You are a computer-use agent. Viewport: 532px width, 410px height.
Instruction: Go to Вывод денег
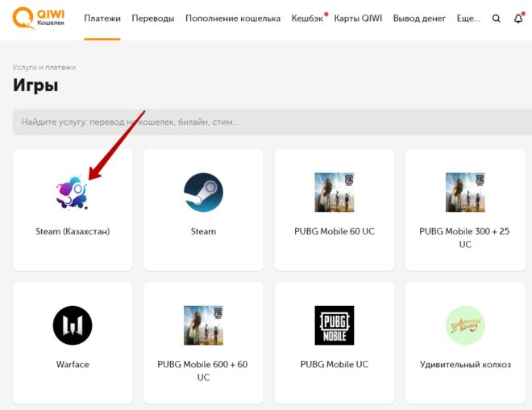point(419,19)
